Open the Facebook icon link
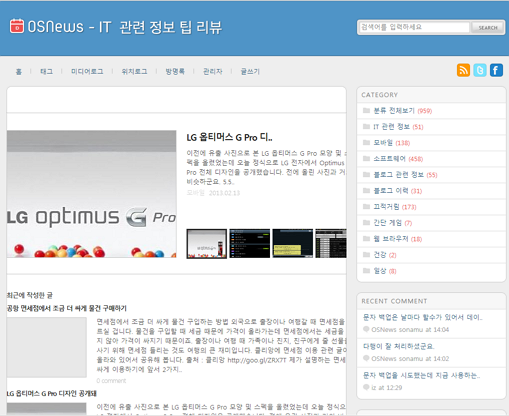 496,70
